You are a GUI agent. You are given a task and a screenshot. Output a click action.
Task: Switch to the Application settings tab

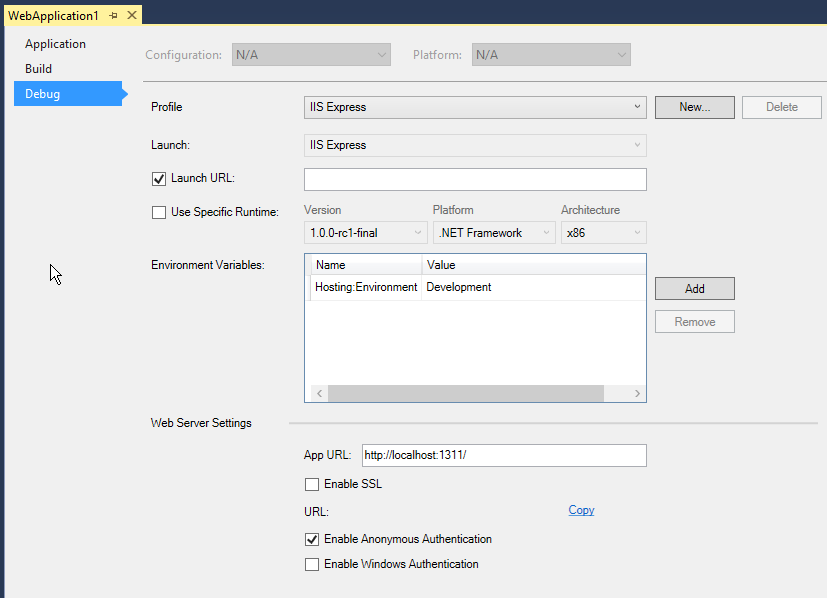(x=56, y=44)
